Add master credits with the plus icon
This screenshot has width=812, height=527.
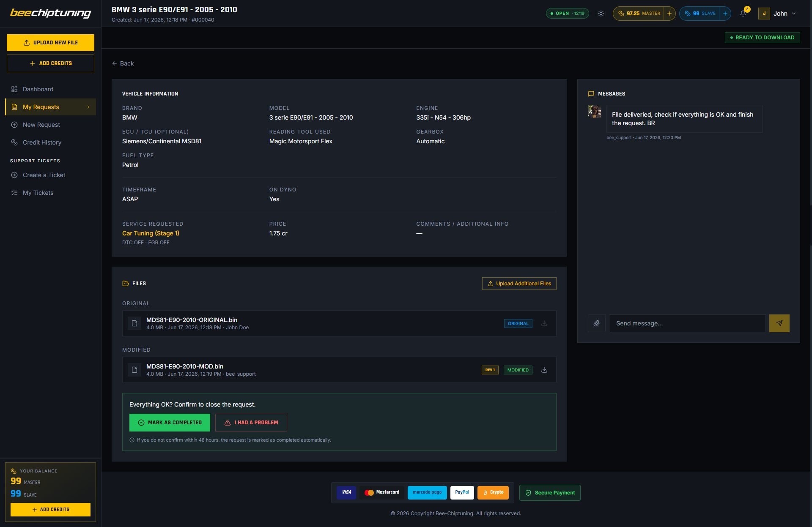pyautogui.click(x=669, y=14)
